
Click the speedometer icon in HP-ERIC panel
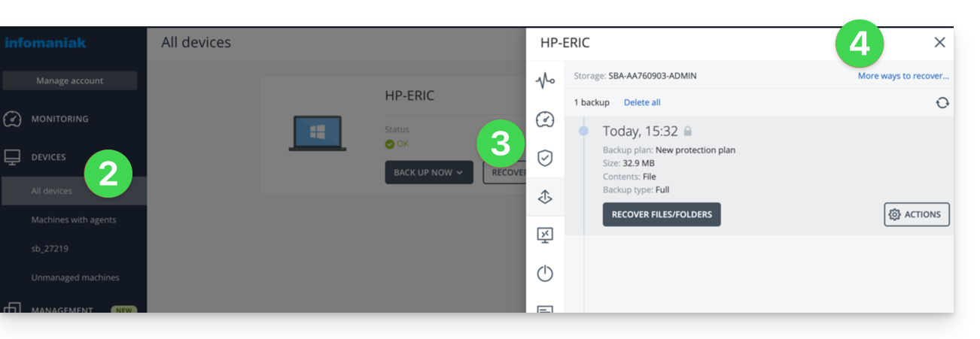545,120
